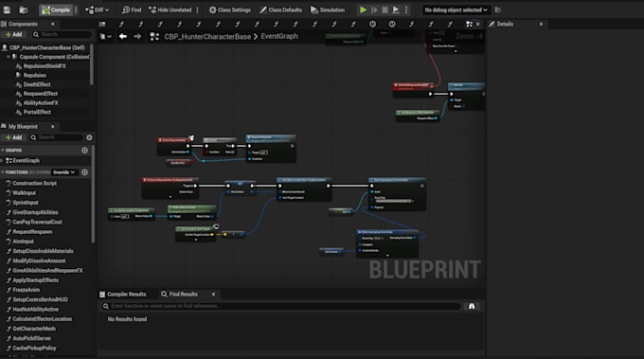Select Construction Script function

[x=34, y=183]
